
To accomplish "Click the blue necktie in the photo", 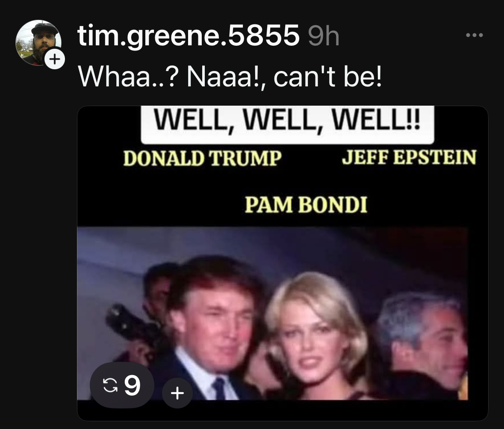I will (x=219, y=388).
